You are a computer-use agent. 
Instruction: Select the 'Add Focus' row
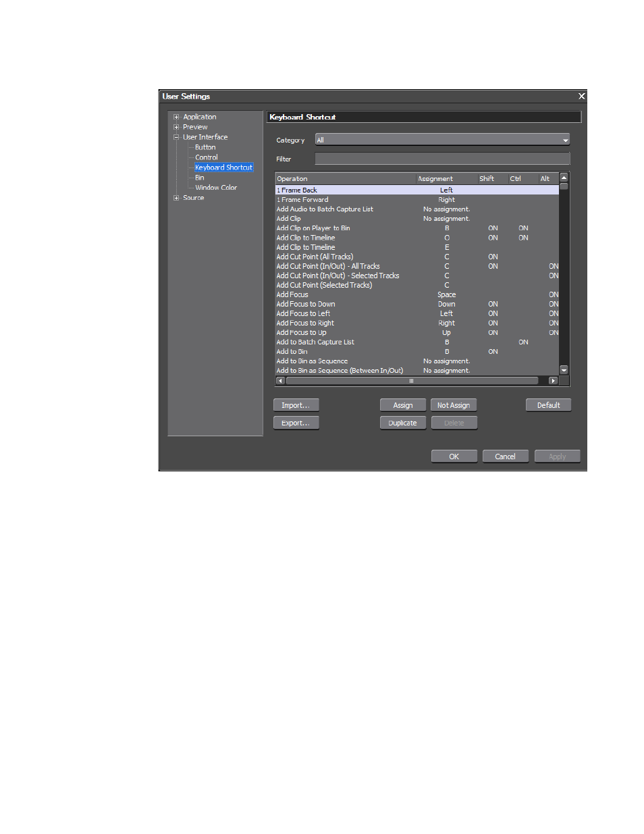417,294
